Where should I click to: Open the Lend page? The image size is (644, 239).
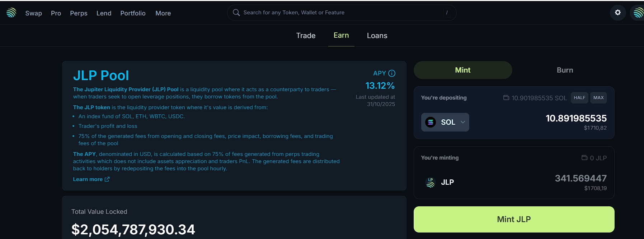(x=104, y=13)
